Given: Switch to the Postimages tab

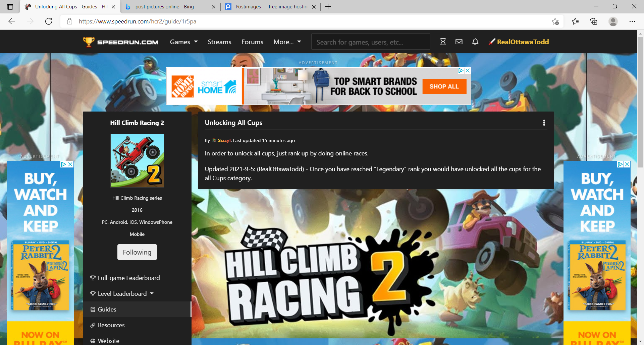Looking at the screenshot, I should tap(271, 7).
